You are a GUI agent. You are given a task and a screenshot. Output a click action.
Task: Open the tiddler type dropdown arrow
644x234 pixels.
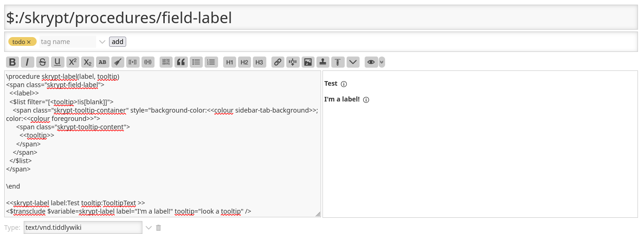pyautogui.click(x=148, y=228)
